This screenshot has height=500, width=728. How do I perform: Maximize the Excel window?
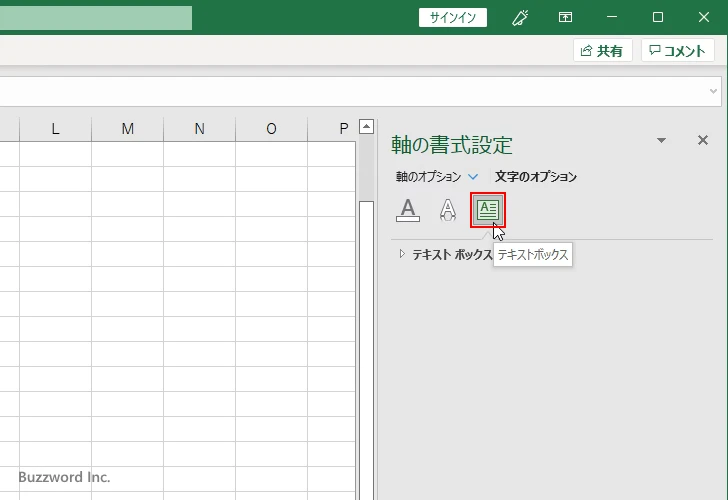(x=658, y=17)
